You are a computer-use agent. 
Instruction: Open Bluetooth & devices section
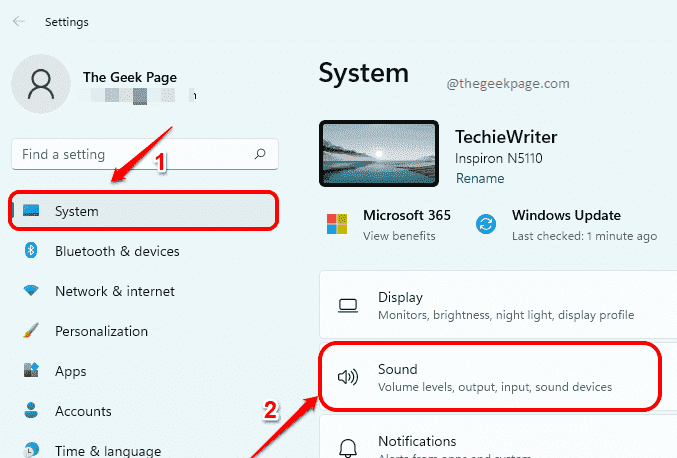tap(117, 251)
